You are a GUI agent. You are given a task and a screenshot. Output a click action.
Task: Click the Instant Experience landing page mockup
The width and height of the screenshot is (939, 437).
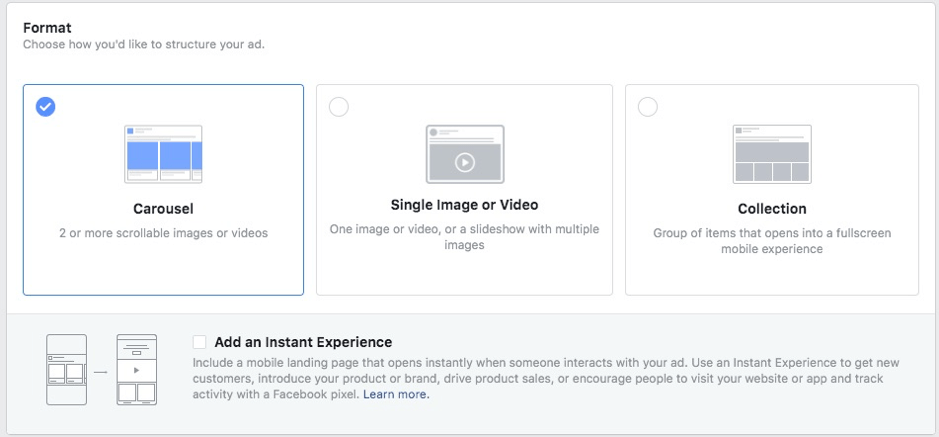(137, 369)
